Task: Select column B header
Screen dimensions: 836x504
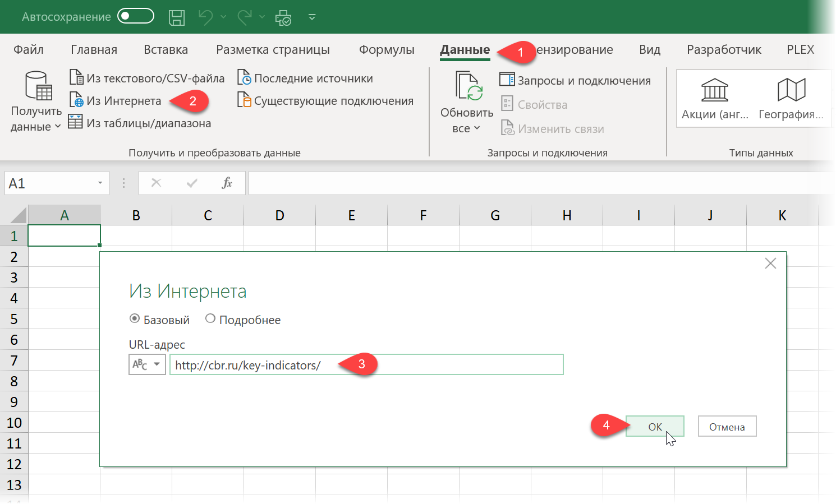Action: coord(136,215)
